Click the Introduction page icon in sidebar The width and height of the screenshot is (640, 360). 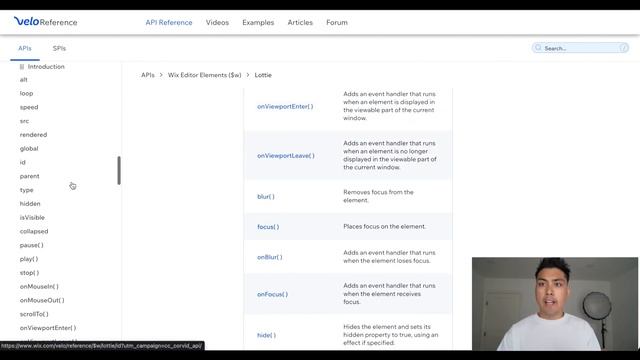pyautogui.click(x=22, y=67)
